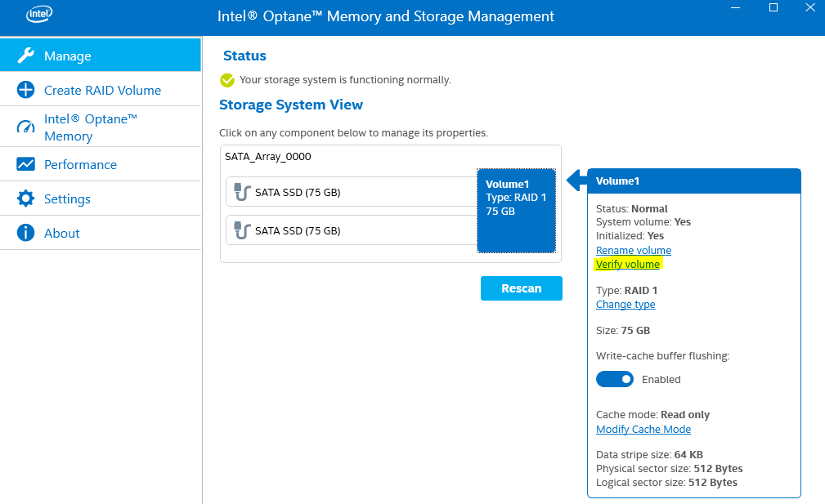Image resolution: width=825 pixels, height=504 pixels.
Task: Click the info icon beside About
Action: point(26,233)
